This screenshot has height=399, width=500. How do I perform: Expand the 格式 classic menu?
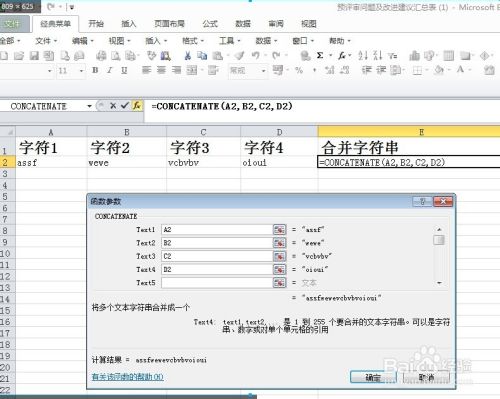click(193, 41)
